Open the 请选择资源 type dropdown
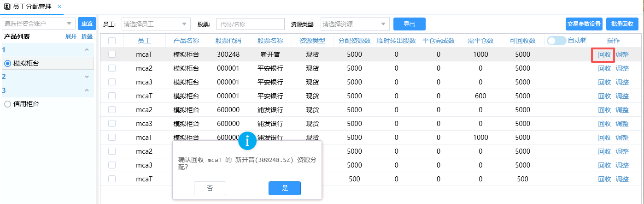Screen dimensions: 644x204 [355, 24]
